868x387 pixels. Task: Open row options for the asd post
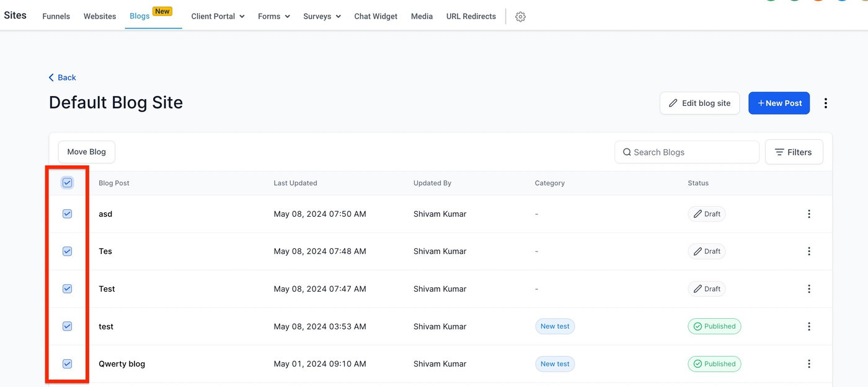809,214
